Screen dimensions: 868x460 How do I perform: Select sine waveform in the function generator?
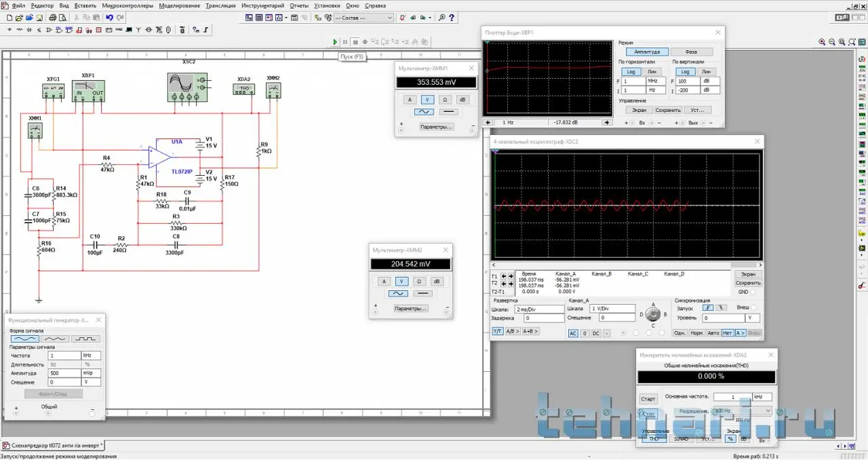(25, 339)
